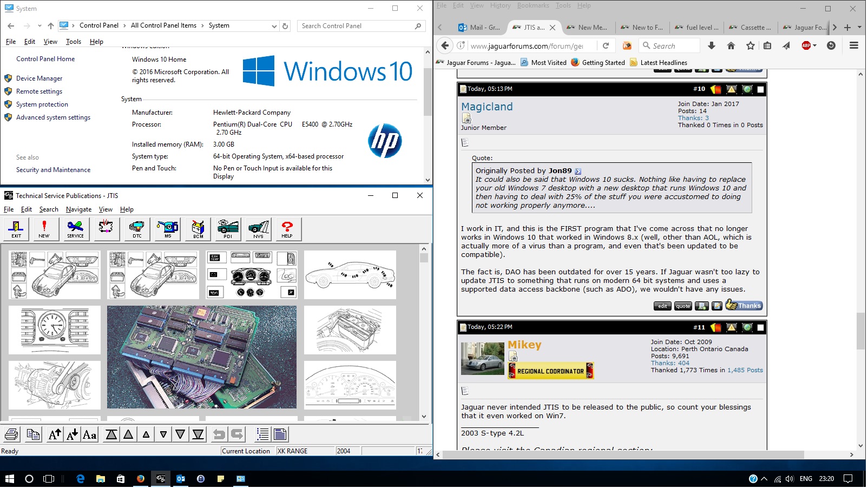The height and width of the screenshot is (488, 868).
Task: Open Windows Start menu
Action: (x=9, y=479)
